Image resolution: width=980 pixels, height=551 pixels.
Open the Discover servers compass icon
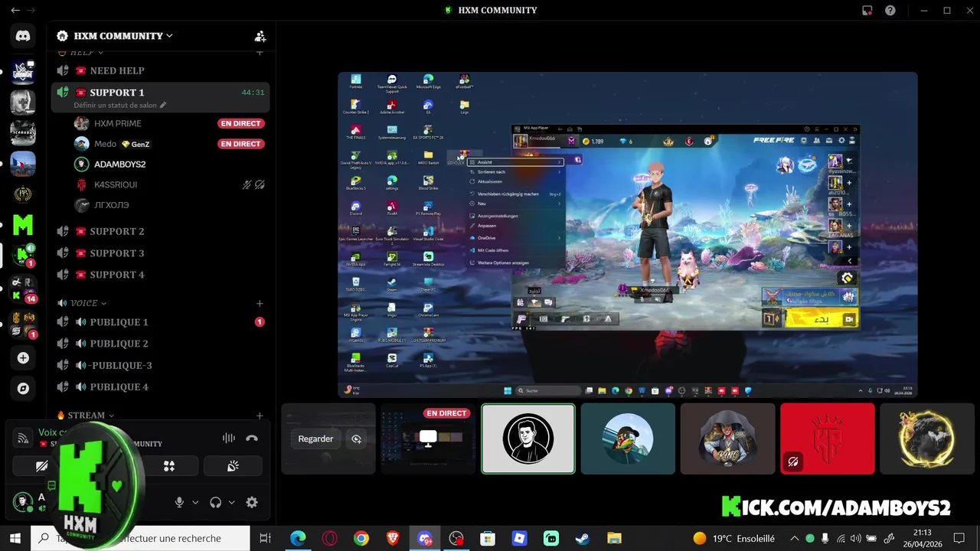pos(23,389)
